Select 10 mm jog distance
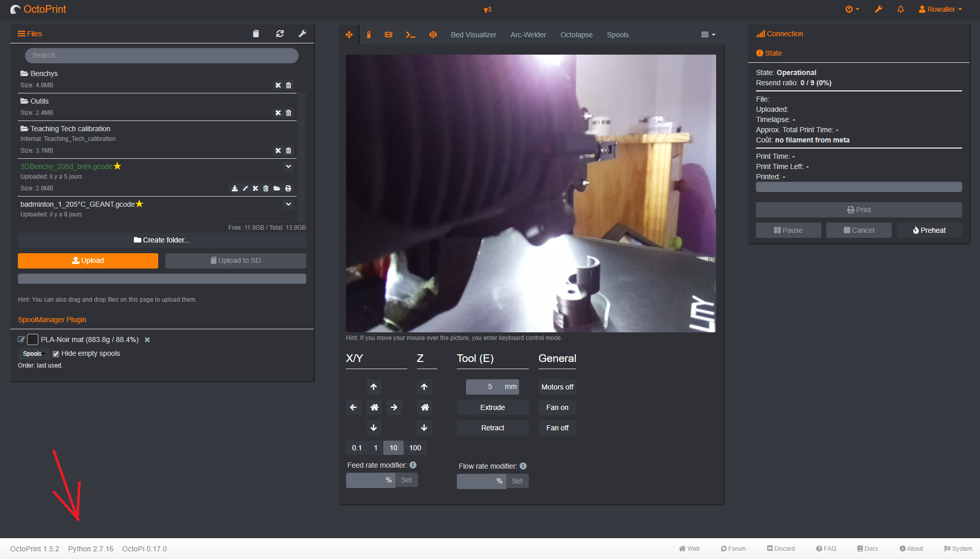 pos(394,448)
